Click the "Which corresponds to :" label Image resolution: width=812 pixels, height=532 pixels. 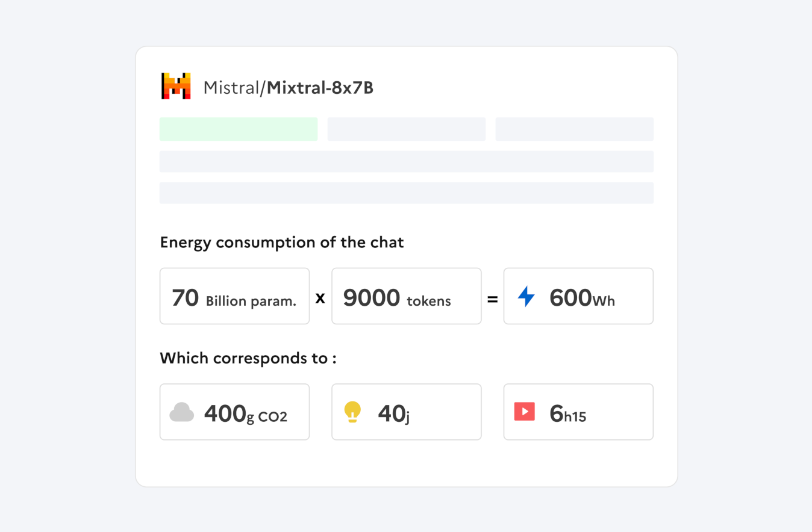(248, 359)
